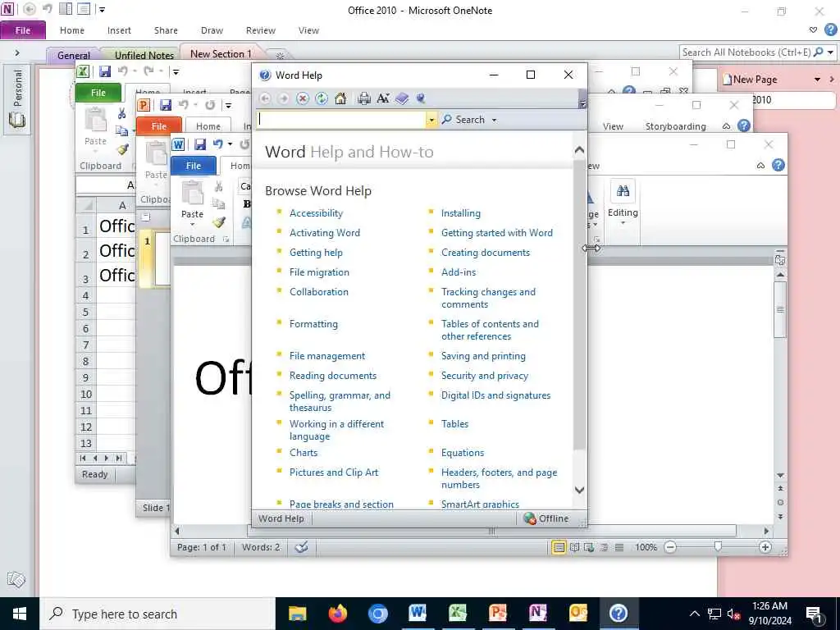Open the Security and privacy help topic
The width and height of the screenshot is (840, 630).
[x=484, y=376]
